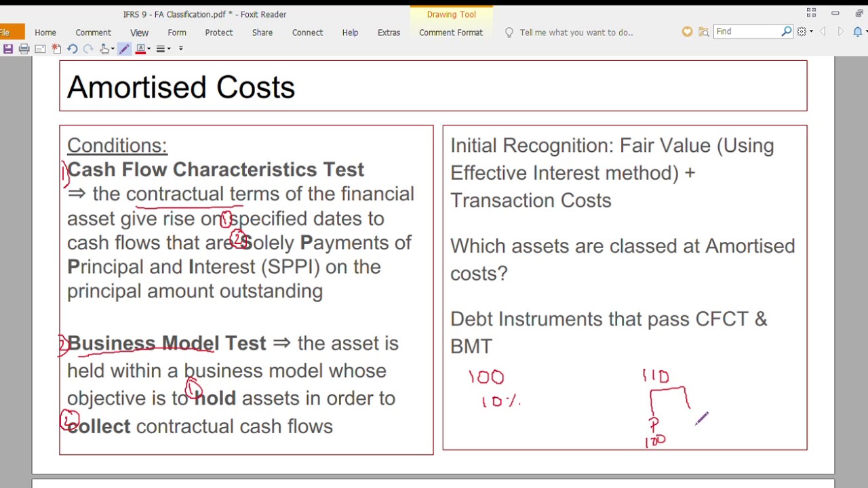The width and height of the screenshot is (868, 488).
Task: Click the notification bell icon
Action: [858, 32]
